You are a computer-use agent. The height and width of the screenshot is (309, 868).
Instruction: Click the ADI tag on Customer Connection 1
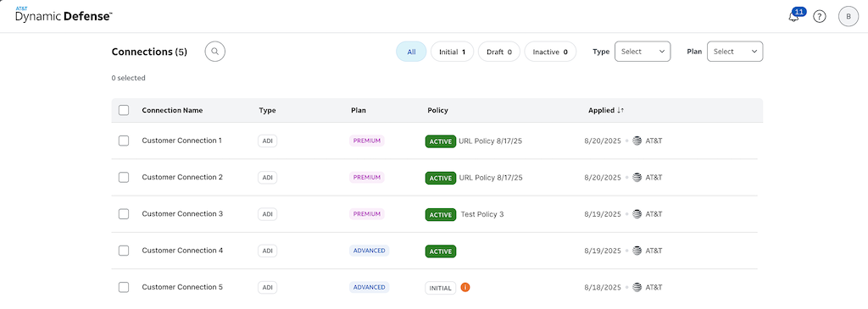(267, 141)
